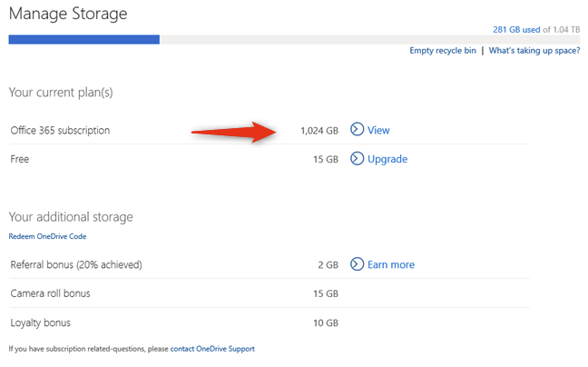Viewport: 588px width, 367px height.
Task: Empty the recycle bin
Action: [x=443, y=50]
